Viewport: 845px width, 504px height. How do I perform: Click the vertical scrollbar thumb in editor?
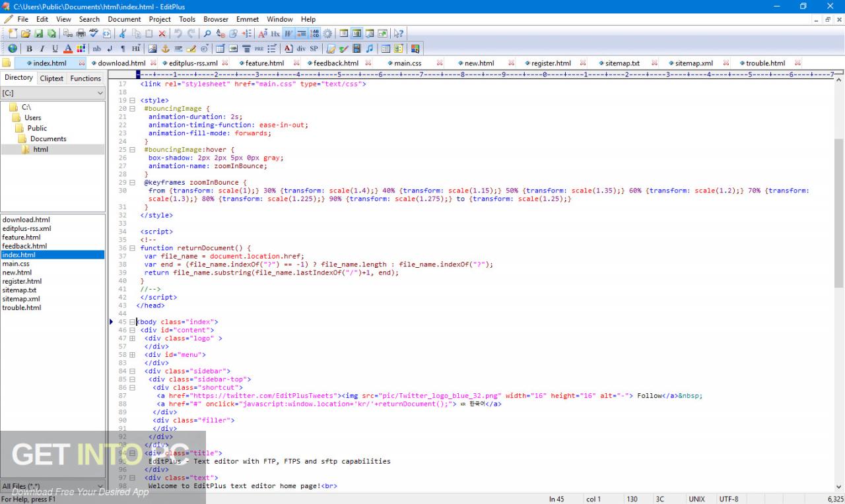839,212
